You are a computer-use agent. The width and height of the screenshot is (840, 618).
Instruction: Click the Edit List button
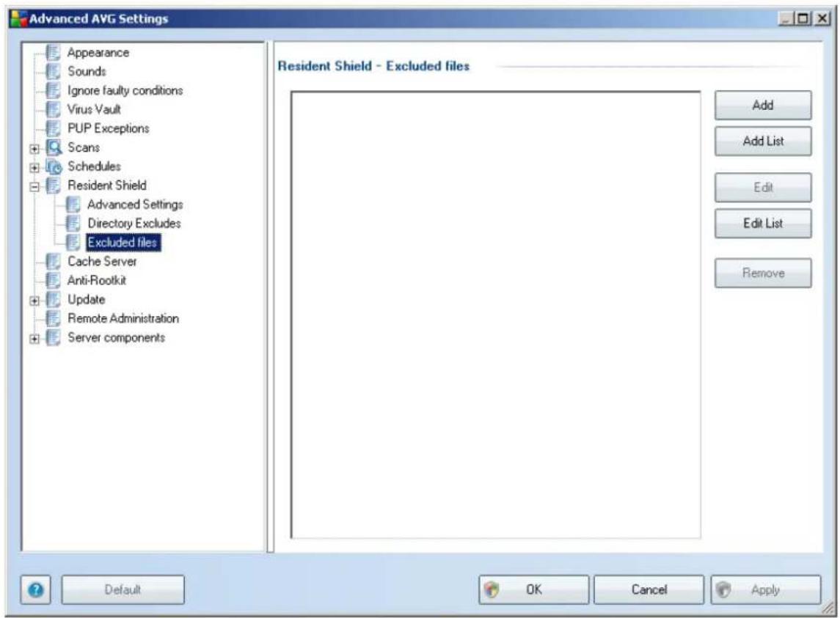tap(763, 224)
